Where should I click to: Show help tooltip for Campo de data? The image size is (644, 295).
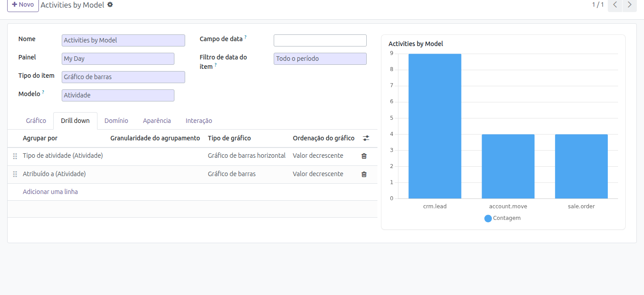(246, 37)
